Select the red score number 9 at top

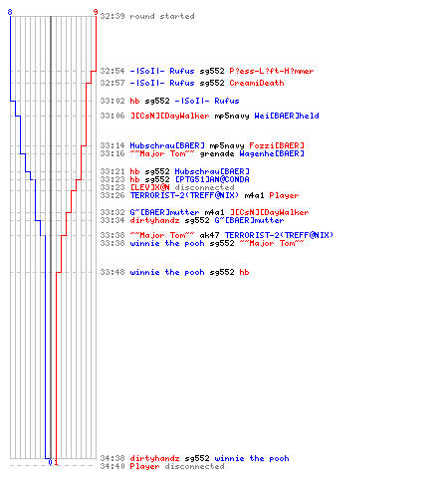96,12
